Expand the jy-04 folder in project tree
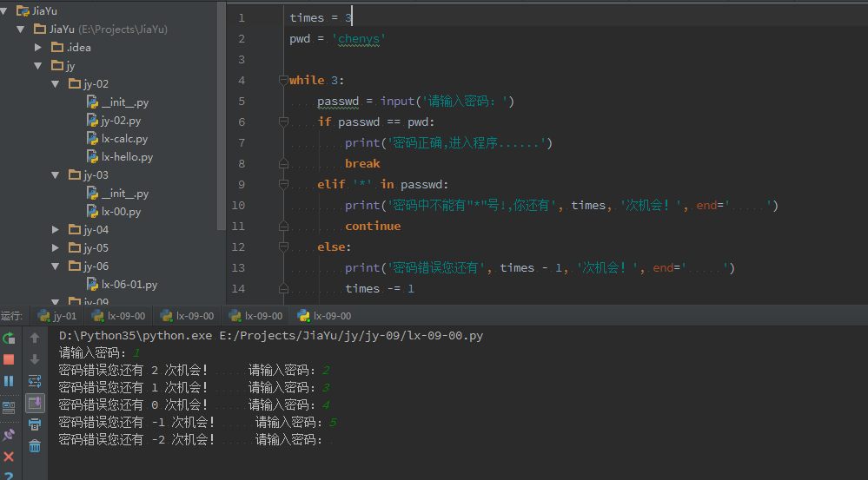This screenshot has width=868, height=480. click(x=56, y=230)
